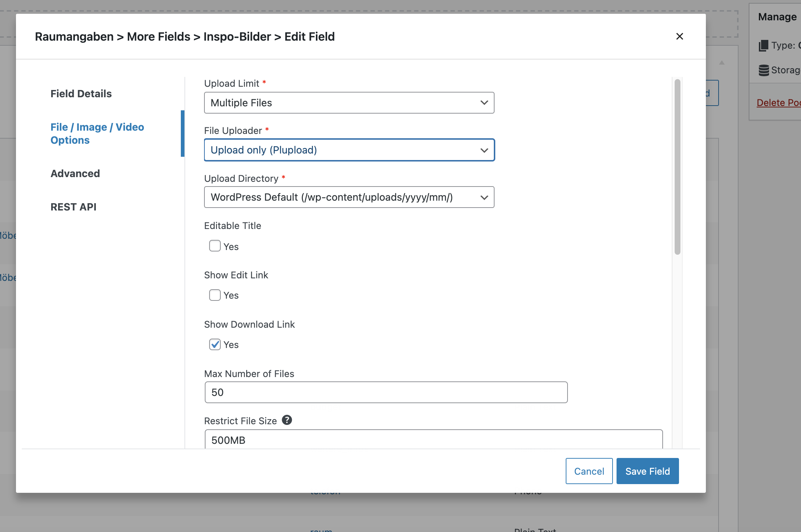Close the Edit Field modal
The image size is (801, 532).
pos(680,36)
